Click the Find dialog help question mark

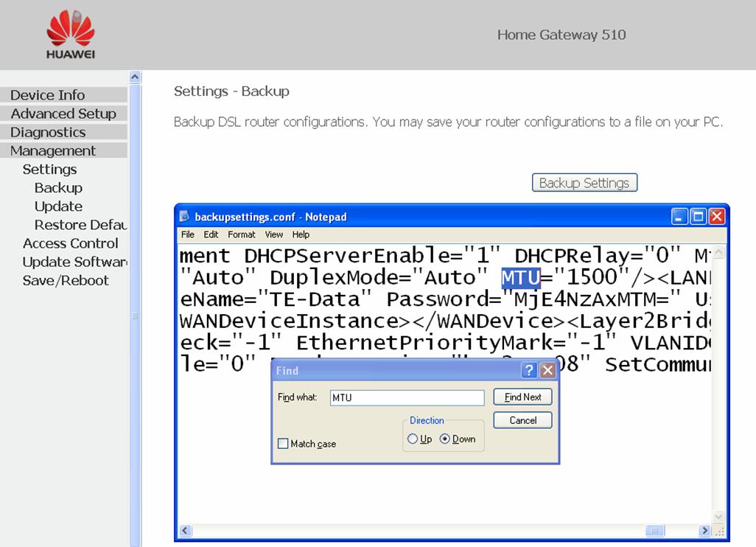pyautogui.click(x=529, y=370)
